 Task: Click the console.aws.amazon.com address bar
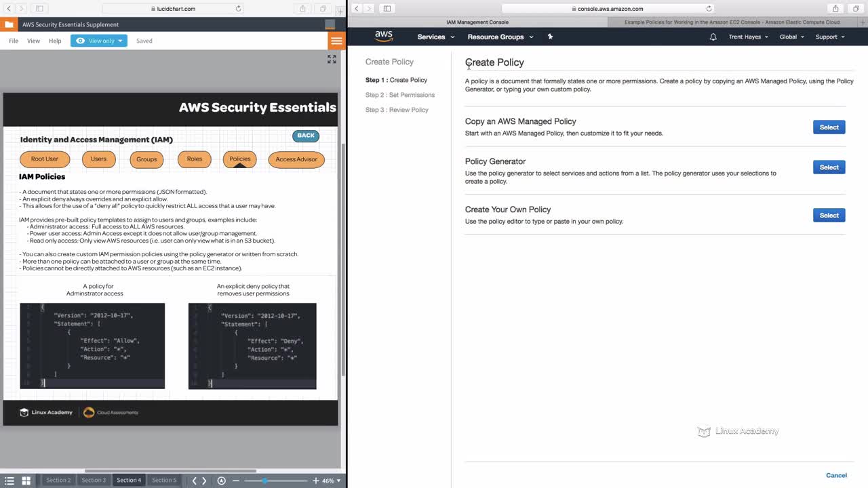click(607, 9)
